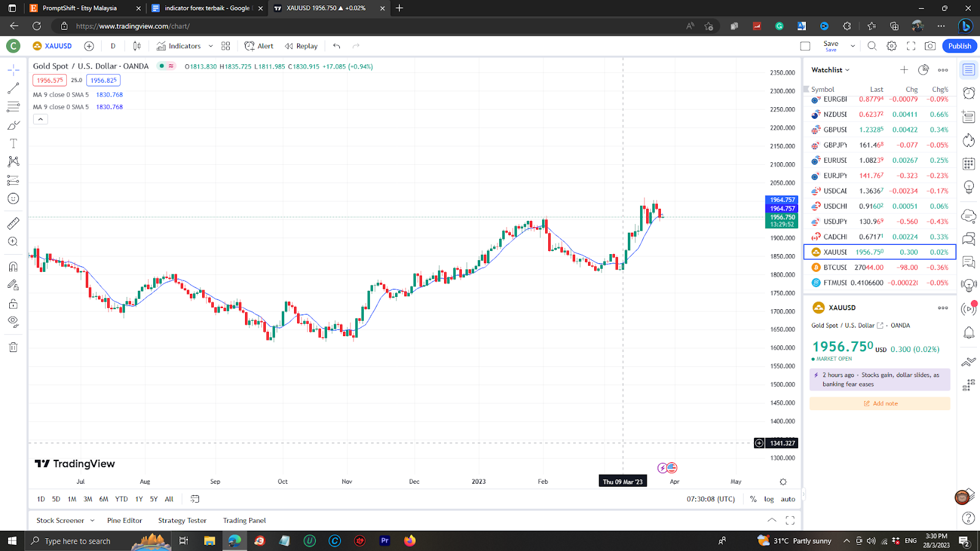The width and height of the screenshot is (980, 551).
Task: Toggle log scale on price axis
Action: pyautogui.click(x=769, y=499)
